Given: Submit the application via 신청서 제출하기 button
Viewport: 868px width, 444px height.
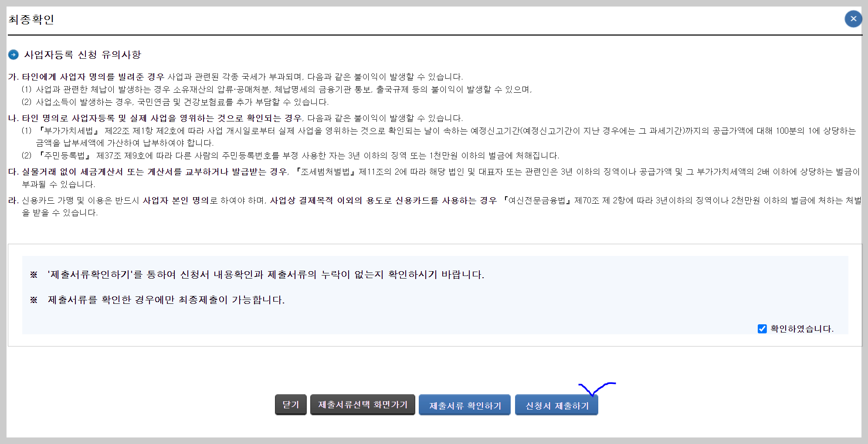Looking at the screenshot, I should point(556,404).
